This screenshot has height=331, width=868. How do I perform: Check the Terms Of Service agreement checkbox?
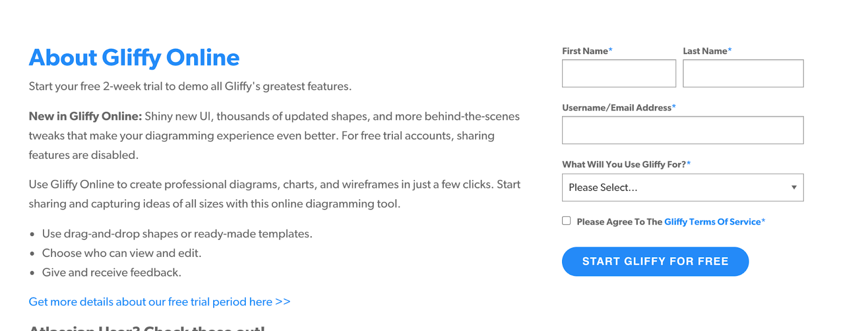(x=566, y=221)
